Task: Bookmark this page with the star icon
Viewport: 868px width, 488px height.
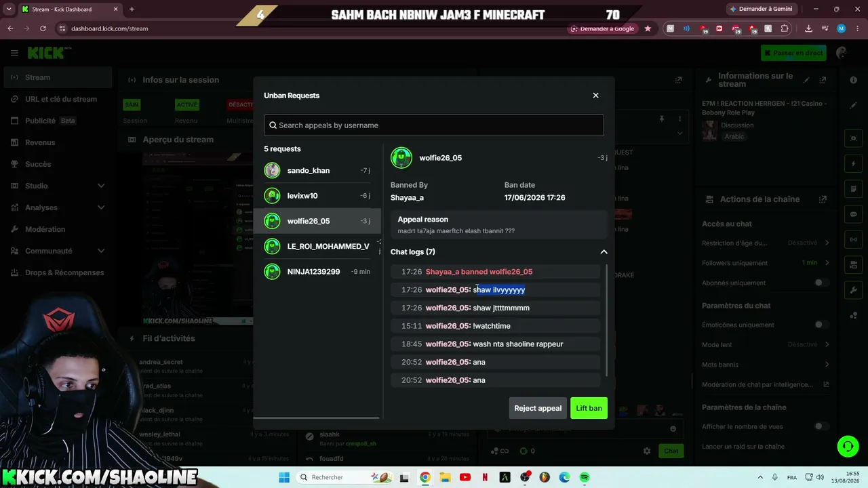Action: (648, 28)
